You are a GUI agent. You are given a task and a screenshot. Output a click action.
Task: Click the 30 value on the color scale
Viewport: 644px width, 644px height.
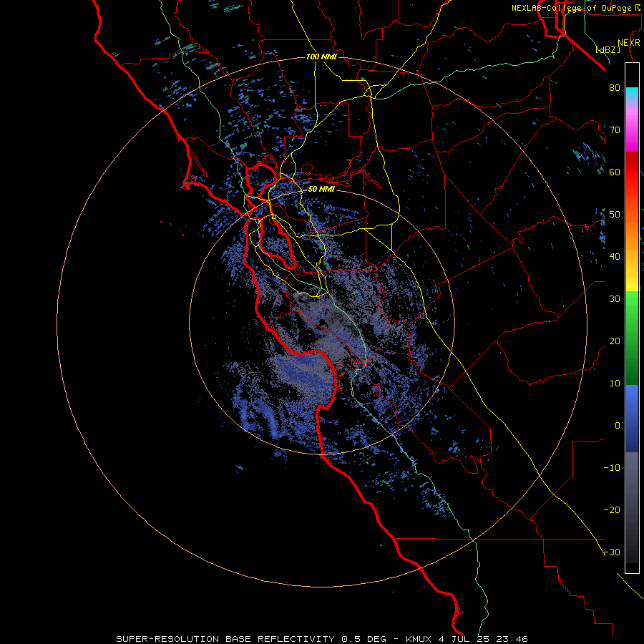click(x=615, y=299)
